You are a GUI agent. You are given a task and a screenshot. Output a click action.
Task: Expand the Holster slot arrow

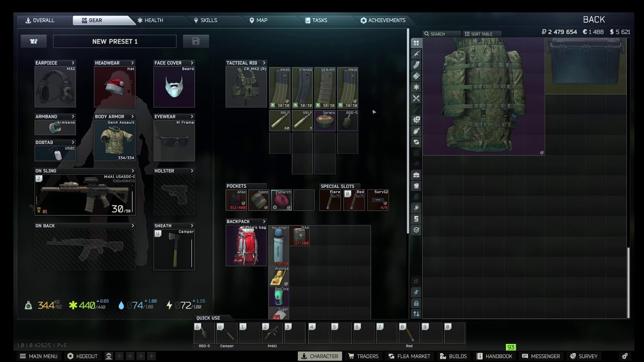click(x=192, y=171)
